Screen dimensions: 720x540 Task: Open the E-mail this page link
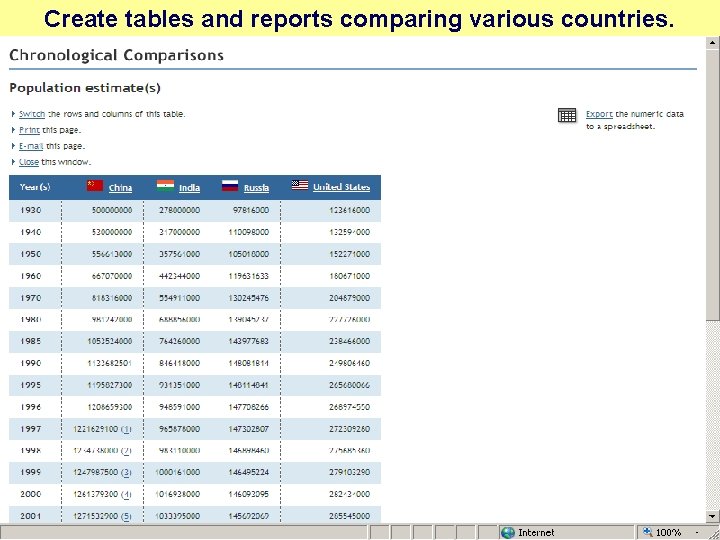point(31,146)
